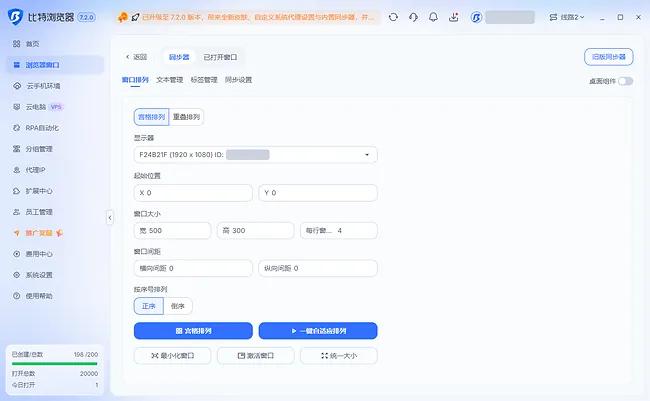Open customer support headset icon
The height and width of the screenshot is (401, 650).
point(413,17)
